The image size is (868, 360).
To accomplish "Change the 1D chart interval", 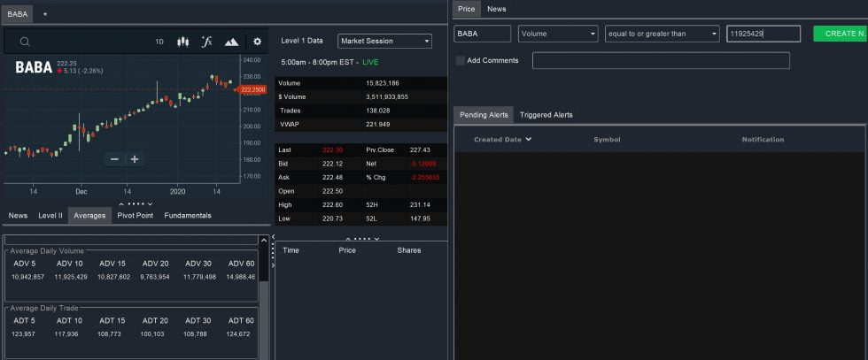I will click(x=159, y=42).
